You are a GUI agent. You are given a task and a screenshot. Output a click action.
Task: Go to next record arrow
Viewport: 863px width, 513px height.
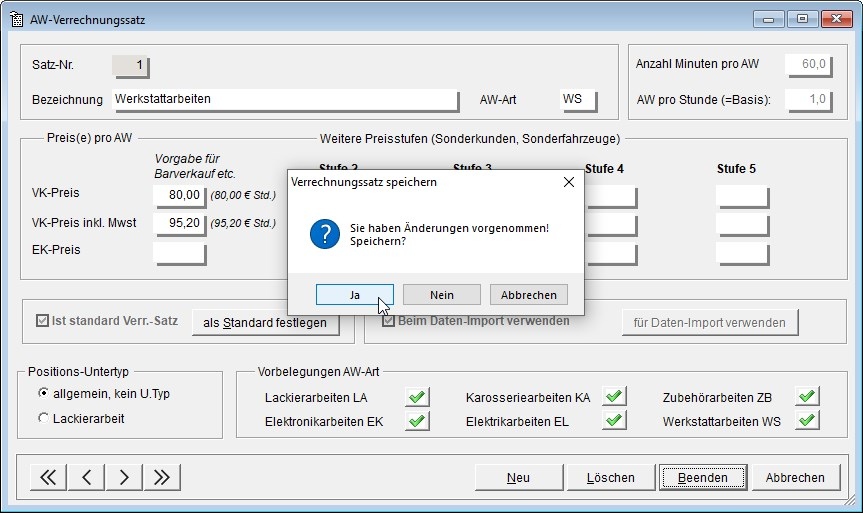(124, 477)
